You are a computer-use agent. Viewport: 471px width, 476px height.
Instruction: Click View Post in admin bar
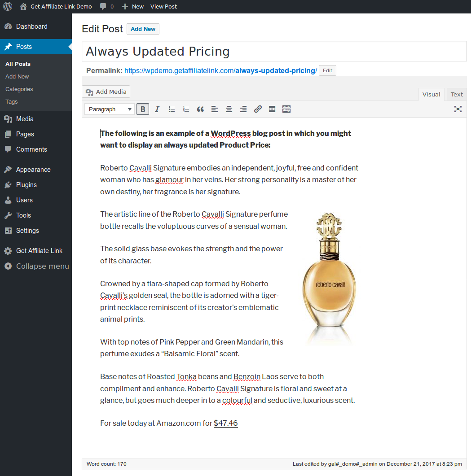tap(163, 6)
